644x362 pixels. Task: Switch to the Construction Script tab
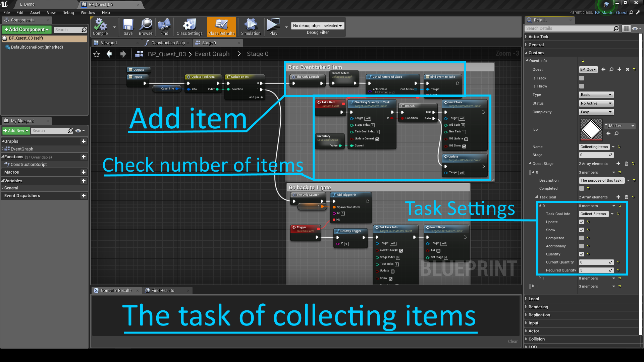click(167, 43)
